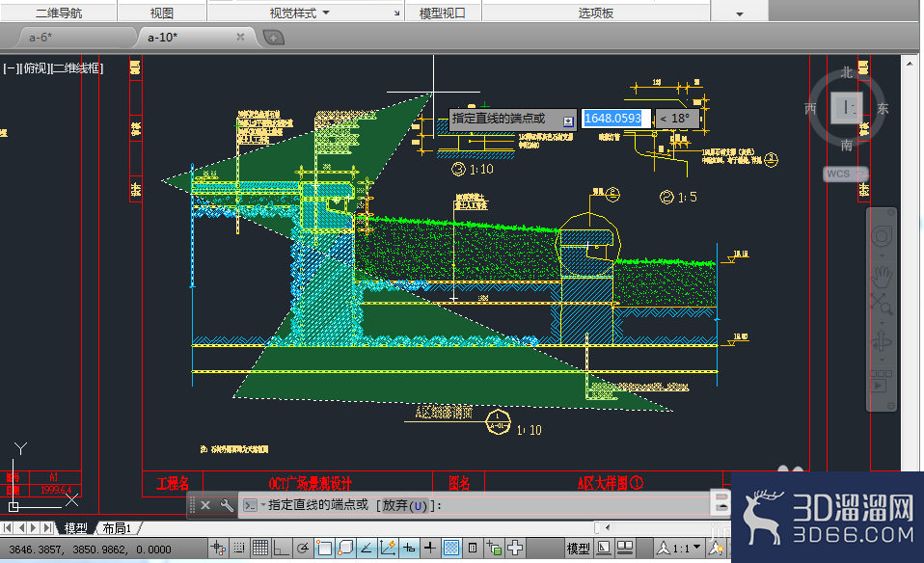The width and height of the screenshot is (924, 563).
Task: Toggle Ortho Mode in the status bar
Action: 281,549
